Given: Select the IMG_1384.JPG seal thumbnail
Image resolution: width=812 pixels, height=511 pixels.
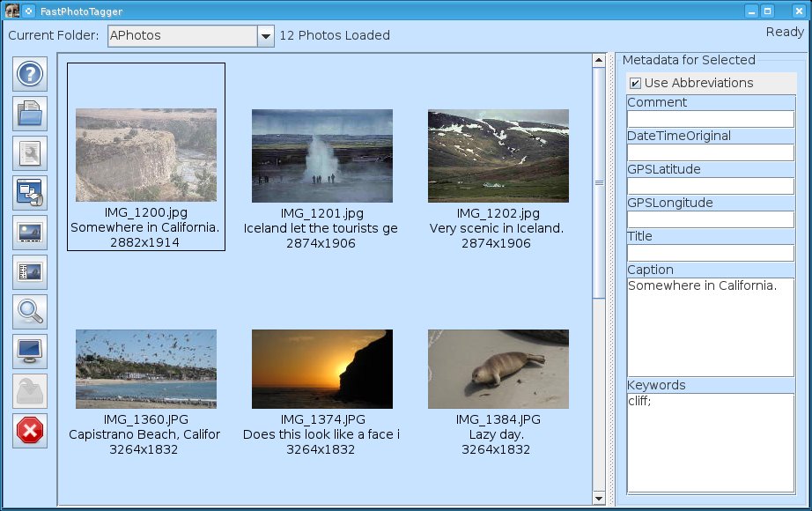Looking at the screenshot, I should [498, 369].
